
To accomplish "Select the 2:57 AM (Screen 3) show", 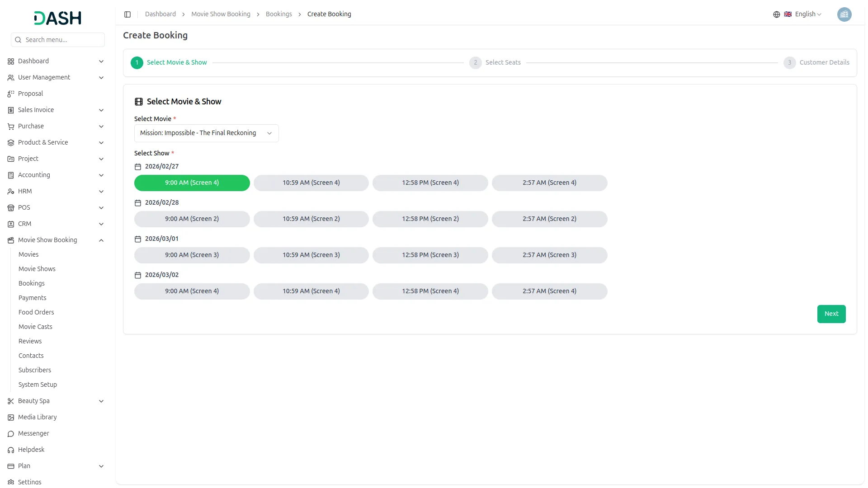I will (549, 255).
